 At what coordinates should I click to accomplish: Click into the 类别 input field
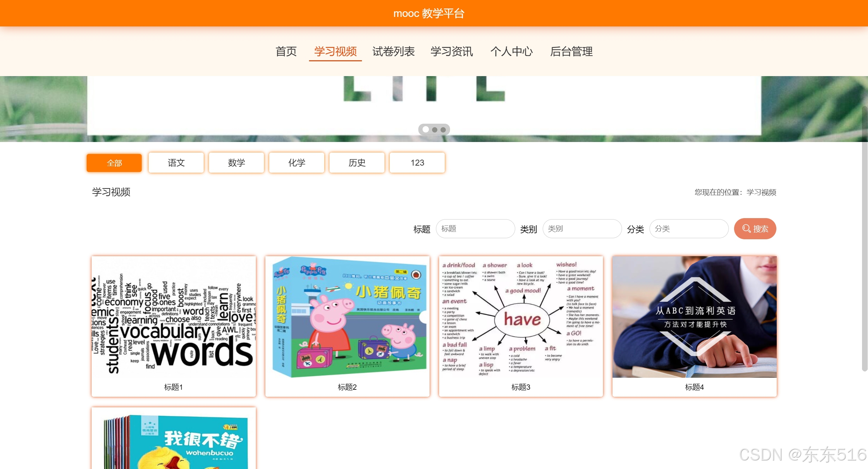(x=582, y=229)
